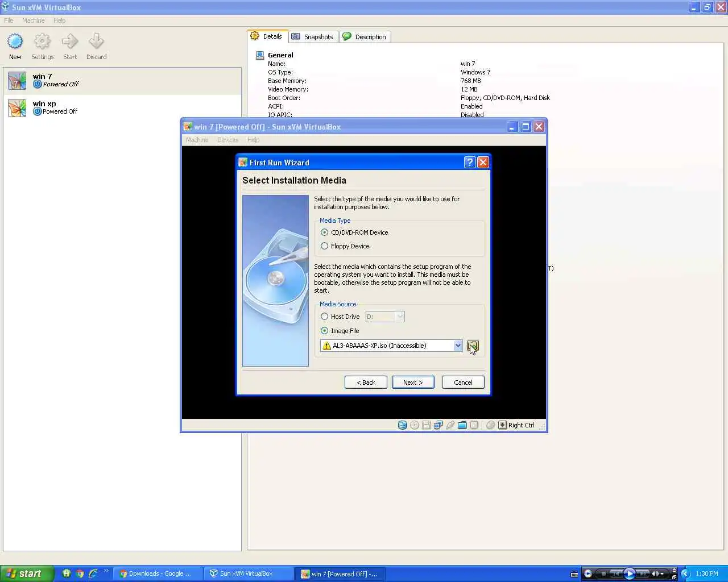Launch Chrome from the quick launch bar

tap(80, 573)
